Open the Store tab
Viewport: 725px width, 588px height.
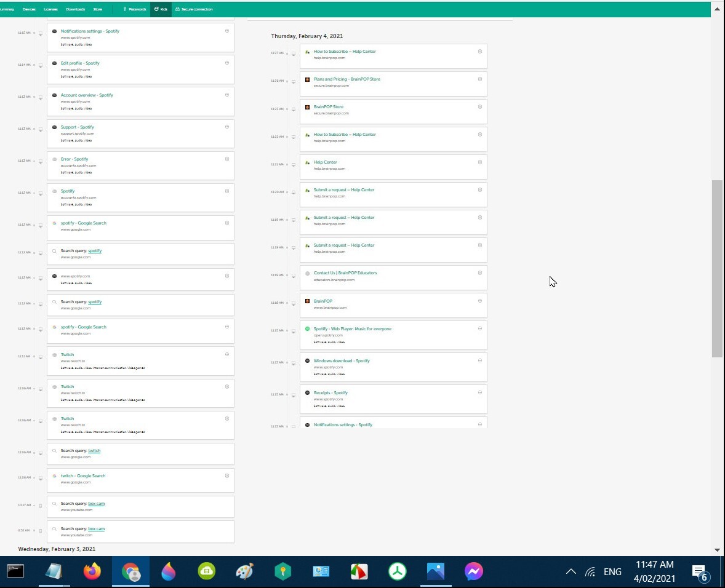(98, 9)
